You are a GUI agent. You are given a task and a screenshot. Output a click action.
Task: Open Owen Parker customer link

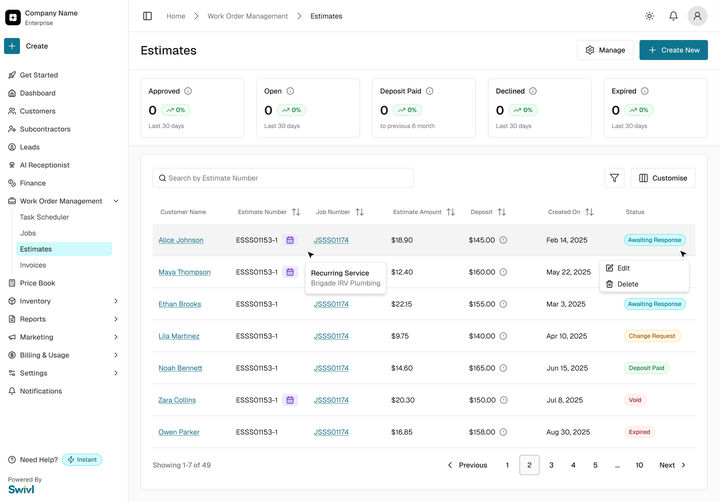179,432
